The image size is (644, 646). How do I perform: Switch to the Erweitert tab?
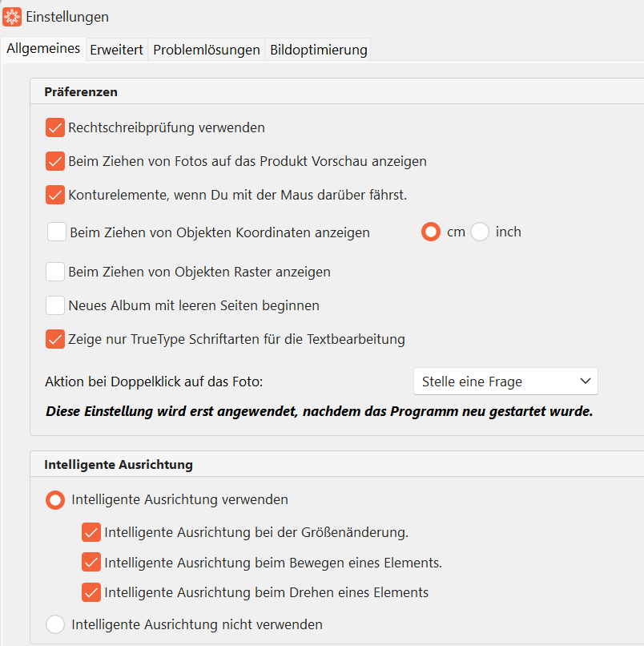coord(116,49)
